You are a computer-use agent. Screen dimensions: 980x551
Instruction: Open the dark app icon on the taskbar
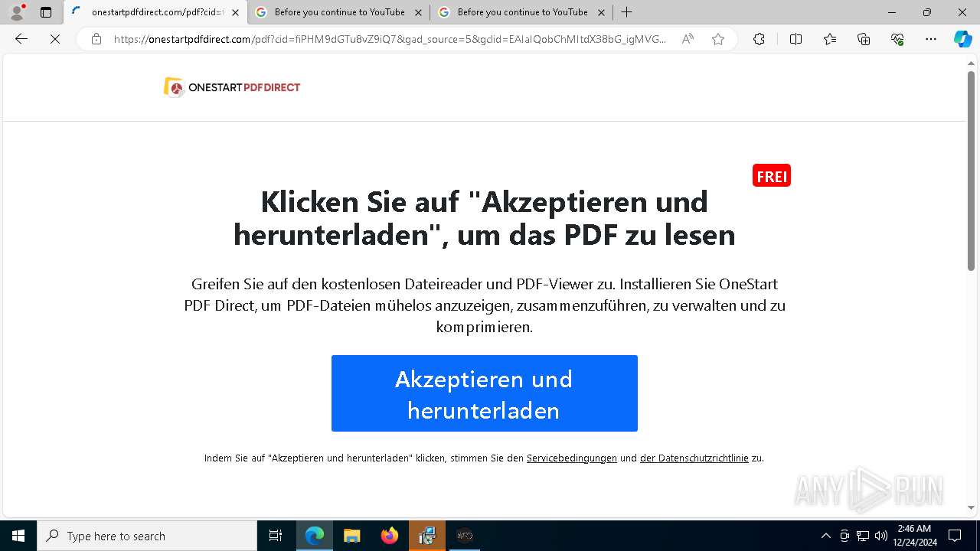pos(465,536)
